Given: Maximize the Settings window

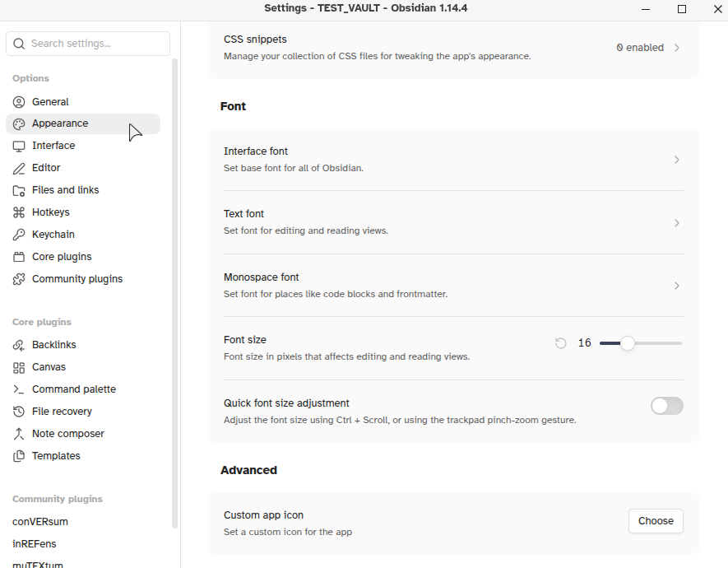Looking at the screenshot, I should pyautogui.click(x=682, y=9).
